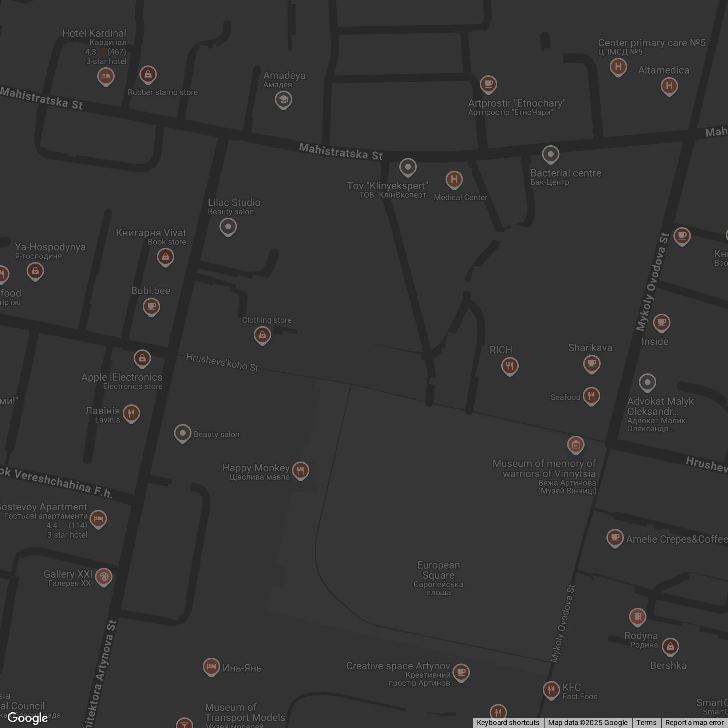
Task: Select the Sharikava cafe pin
Action: (591, 364)
